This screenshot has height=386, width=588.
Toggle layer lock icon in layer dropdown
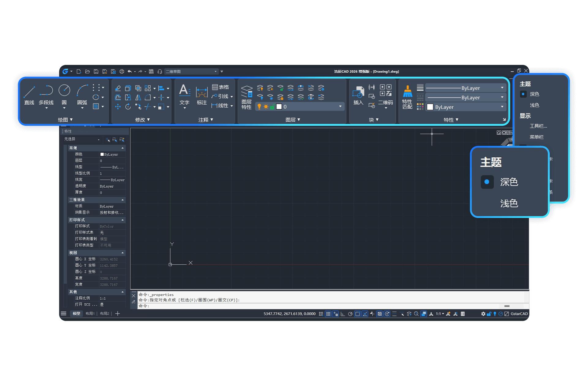272,107
